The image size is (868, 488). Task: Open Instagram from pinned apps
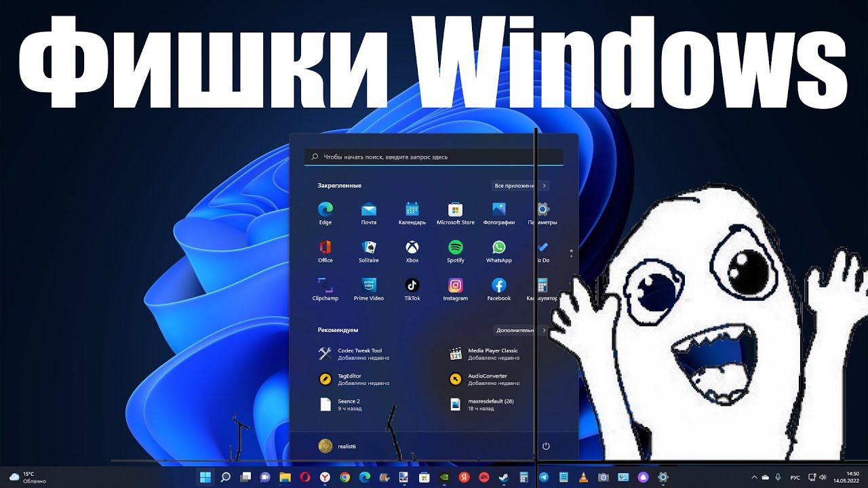point(456,289)
